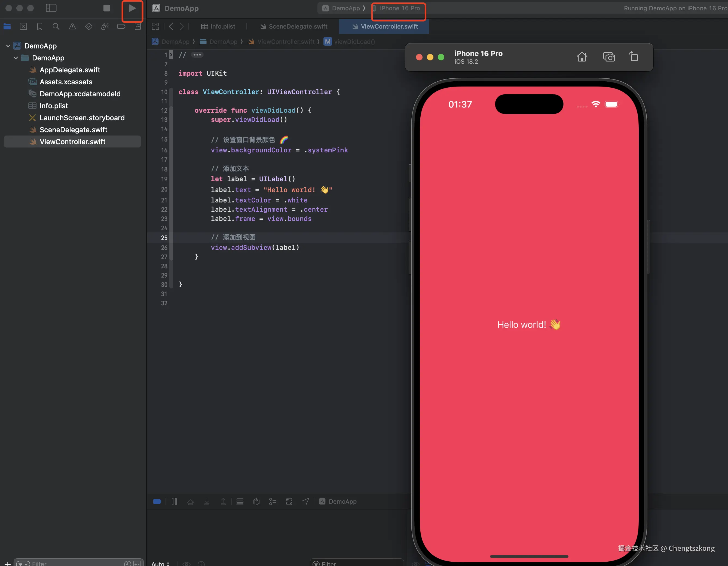Switch to the Info.plist tab
Viewport: 728px width, 566px height.
[x=218, y=26]
